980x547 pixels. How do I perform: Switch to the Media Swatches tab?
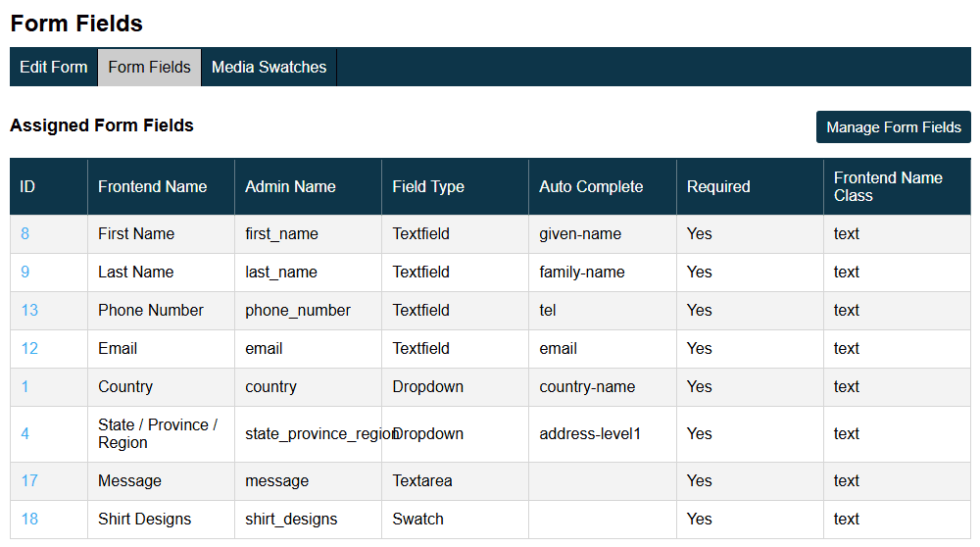pos(269,67)
